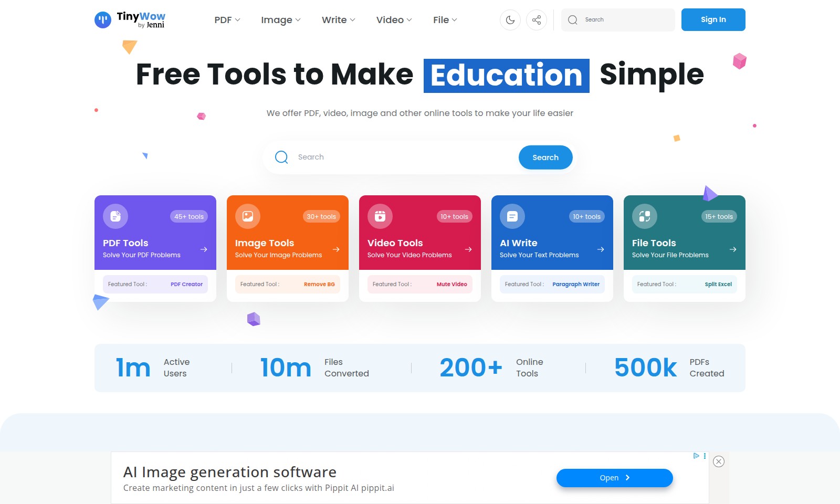Open the File Tools card title
The width and height of the screenshot is (840, 504).
(654, 243)
